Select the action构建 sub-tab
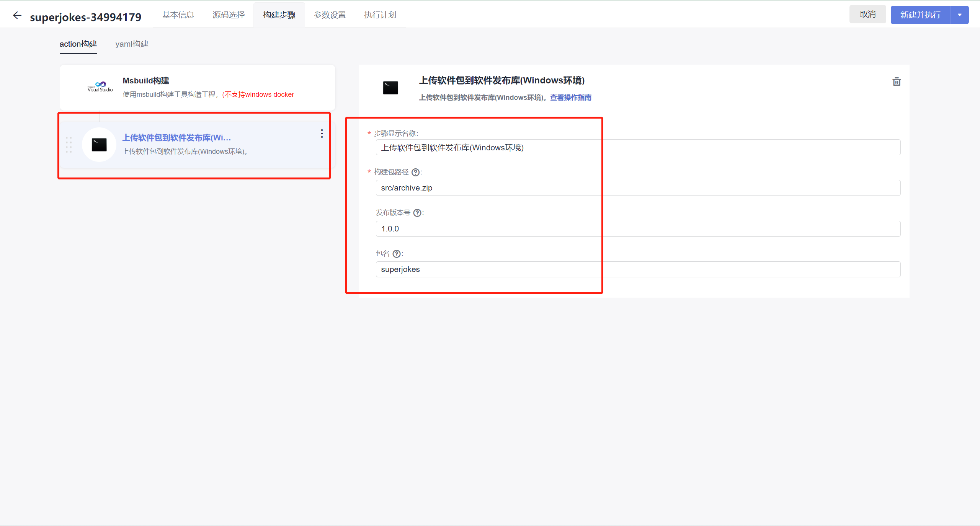 tap(78, 44)
